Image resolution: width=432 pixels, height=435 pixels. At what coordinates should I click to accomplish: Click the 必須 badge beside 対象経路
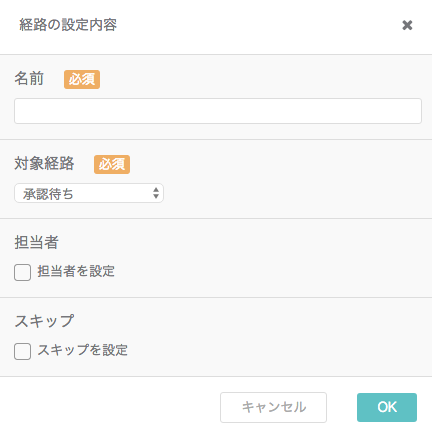pyautogui.click(x=112, y=164)
